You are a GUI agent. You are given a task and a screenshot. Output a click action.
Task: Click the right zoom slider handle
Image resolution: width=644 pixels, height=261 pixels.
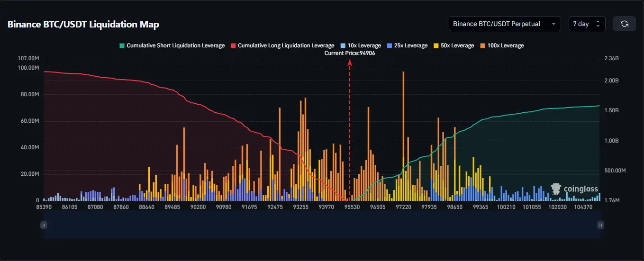(600, 225)
